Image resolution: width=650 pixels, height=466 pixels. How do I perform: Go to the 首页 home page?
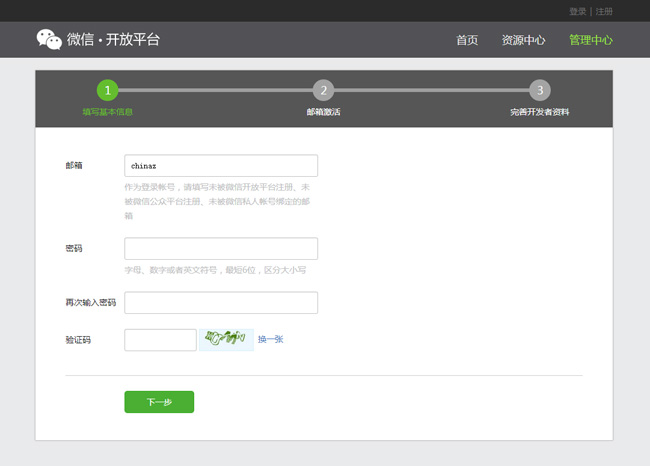(467, 40)
